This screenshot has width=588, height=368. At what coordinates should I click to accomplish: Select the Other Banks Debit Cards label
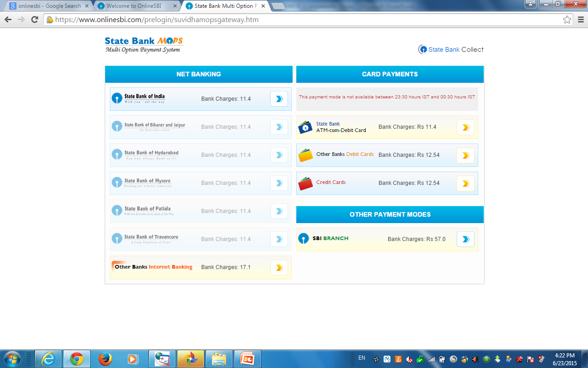[x=345, y=154]
